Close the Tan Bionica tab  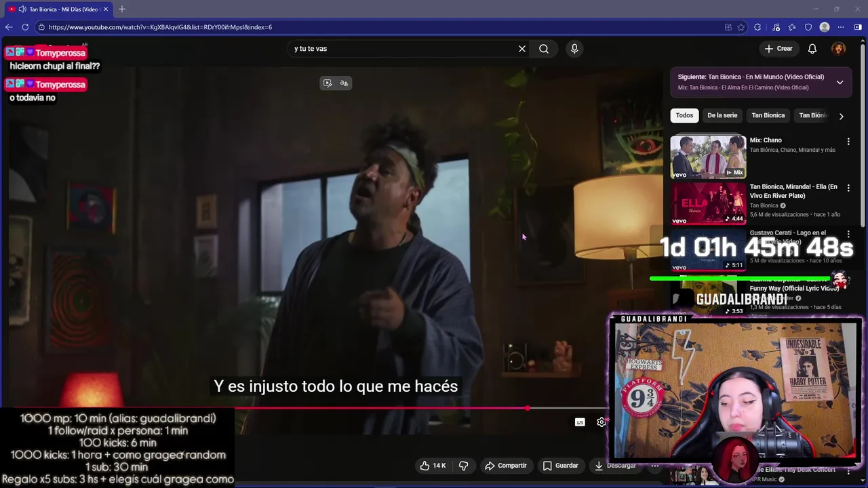click(x=106, y=9)
